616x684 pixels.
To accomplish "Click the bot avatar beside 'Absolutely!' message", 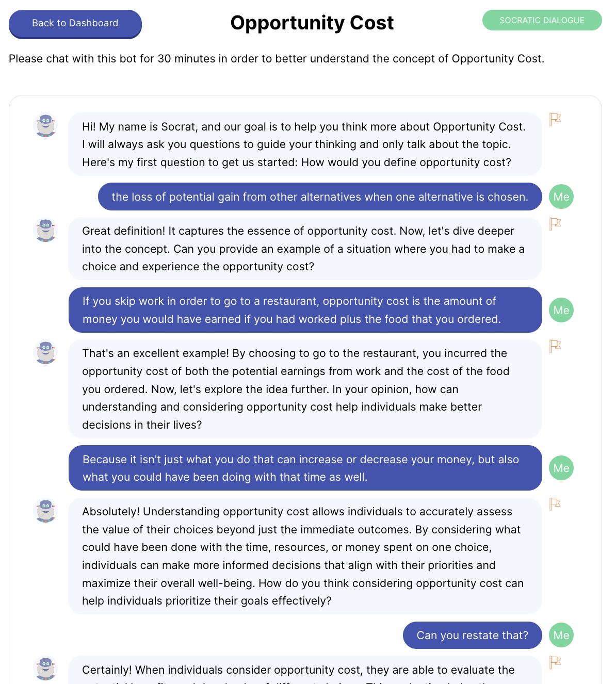I will [x=45, y=510].
